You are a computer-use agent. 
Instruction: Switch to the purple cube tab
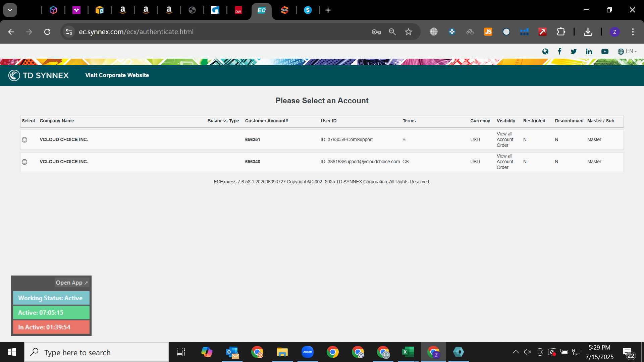53,10
